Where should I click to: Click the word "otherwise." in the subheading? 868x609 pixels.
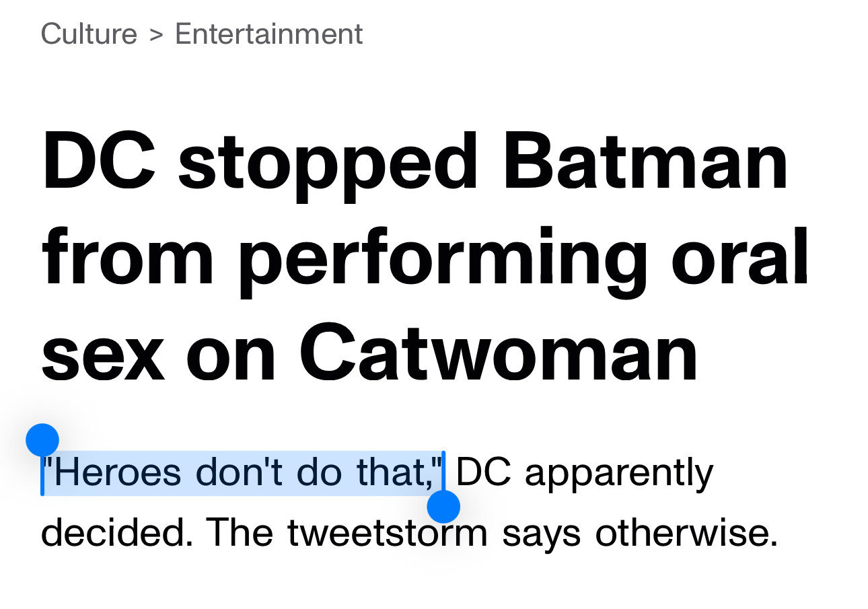pos(687,533)
